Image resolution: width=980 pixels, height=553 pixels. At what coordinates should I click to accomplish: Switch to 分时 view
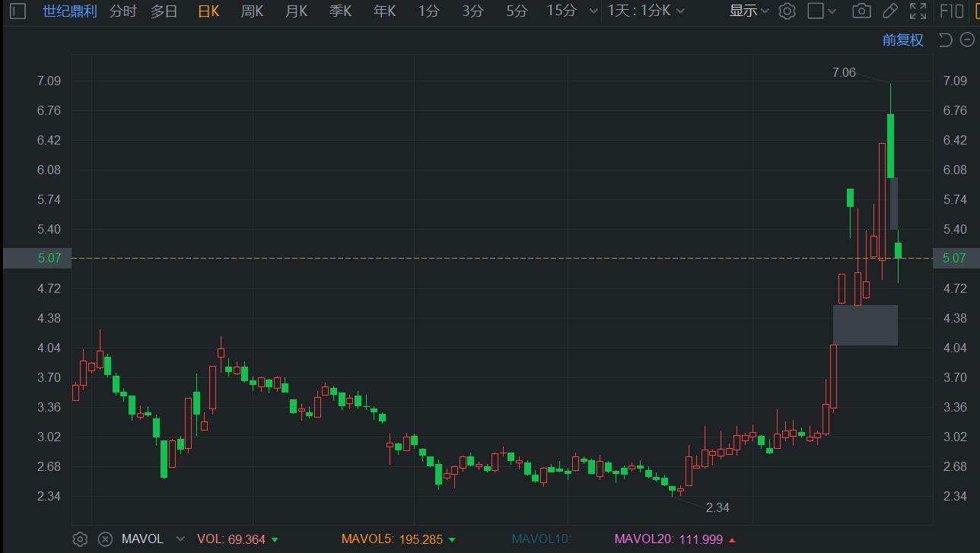click(123, 11)
